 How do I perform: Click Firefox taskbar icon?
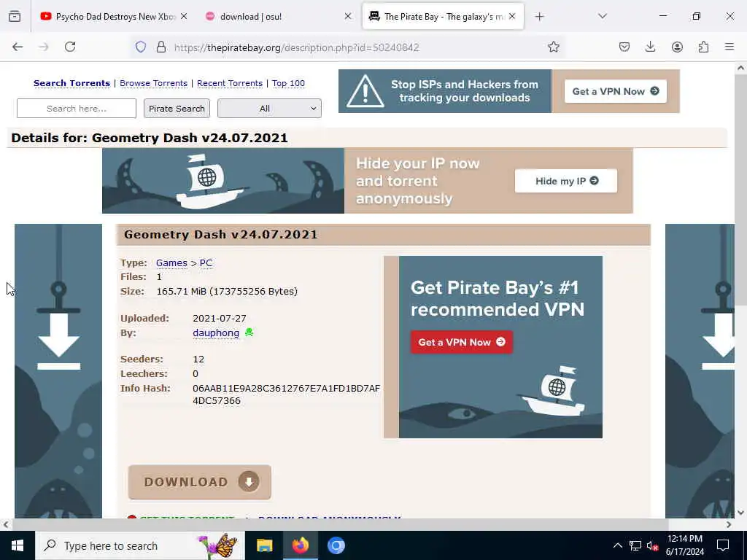tap(300, 545)
